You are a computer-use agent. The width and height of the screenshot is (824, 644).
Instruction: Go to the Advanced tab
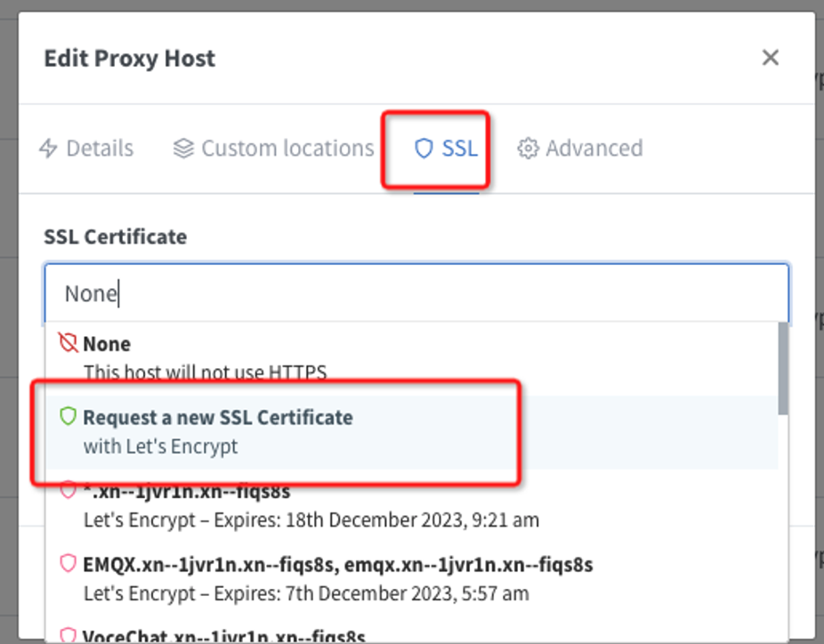point(594,149)
